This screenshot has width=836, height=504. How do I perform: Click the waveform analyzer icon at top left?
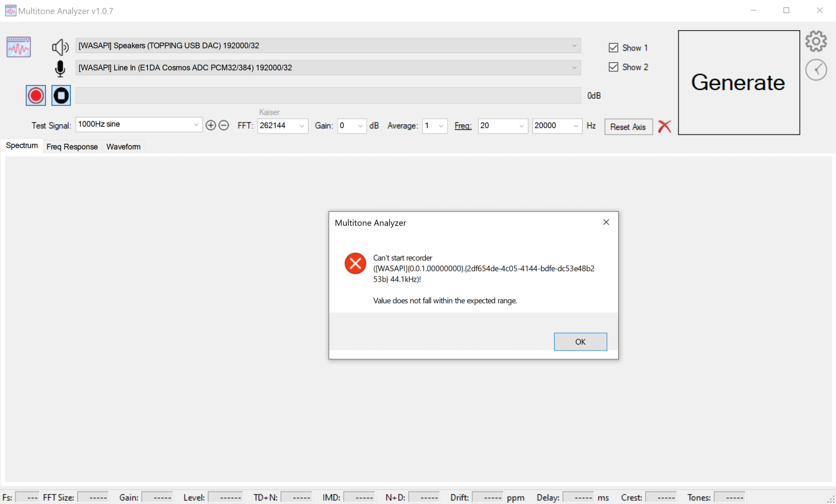19,47
